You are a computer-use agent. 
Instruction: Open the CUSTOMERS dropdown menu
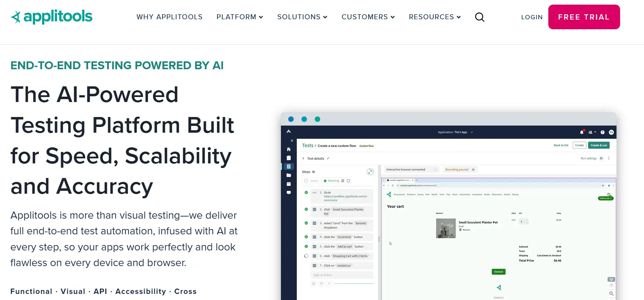coord(368,17)
